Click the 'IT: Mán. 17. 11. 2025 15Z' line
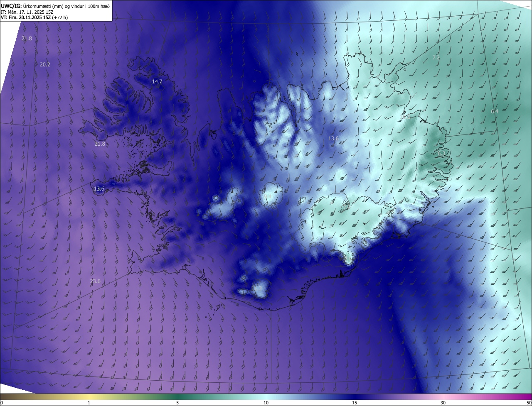The width and height of the screenshot is (532, 406). [27, 12]
